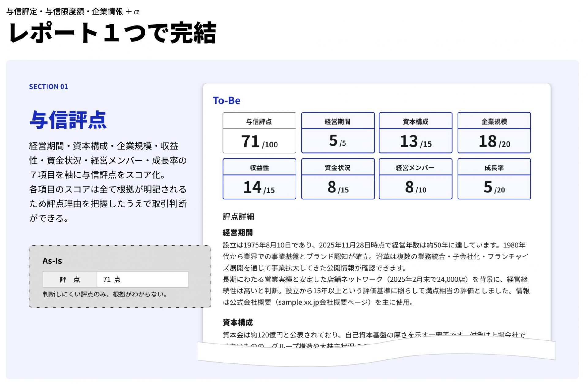
Task: Click the left paragraph line beginning '経営期間・資本構成・企業規模'
Action: (x=104, y=146)
